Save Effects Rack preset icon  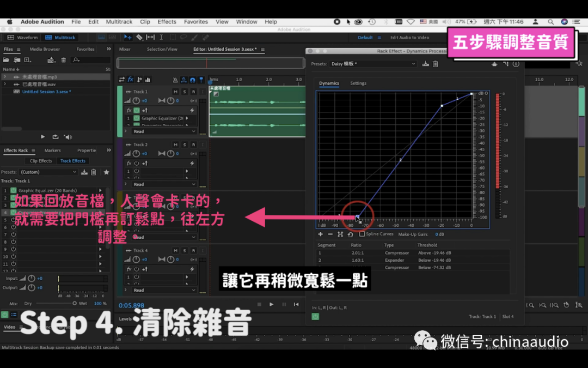point(84,172)
